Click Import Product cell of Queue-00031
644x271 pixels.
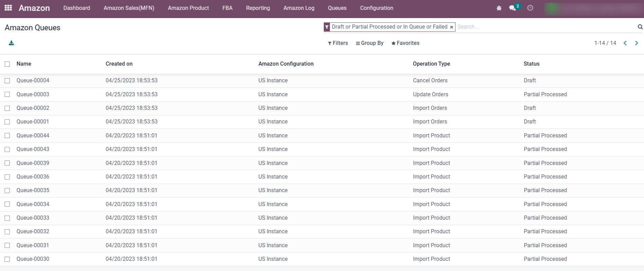[431, 245]
